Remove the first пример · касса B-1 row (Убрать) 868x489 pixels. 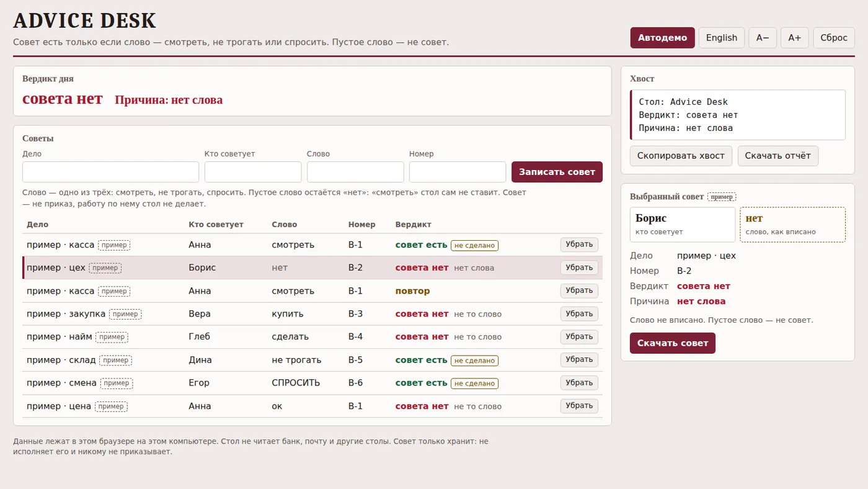[x=579, y=244]
